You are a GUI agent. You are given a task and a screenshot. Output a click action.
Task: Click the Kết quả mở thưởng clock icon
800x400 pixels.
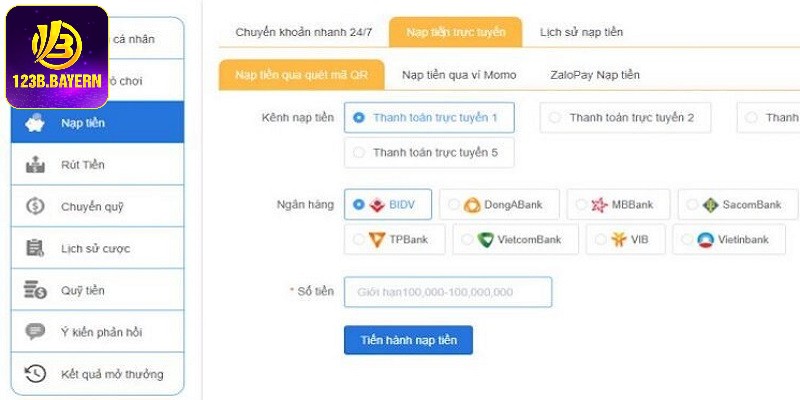pyautogui.click(x=35, y=374)
